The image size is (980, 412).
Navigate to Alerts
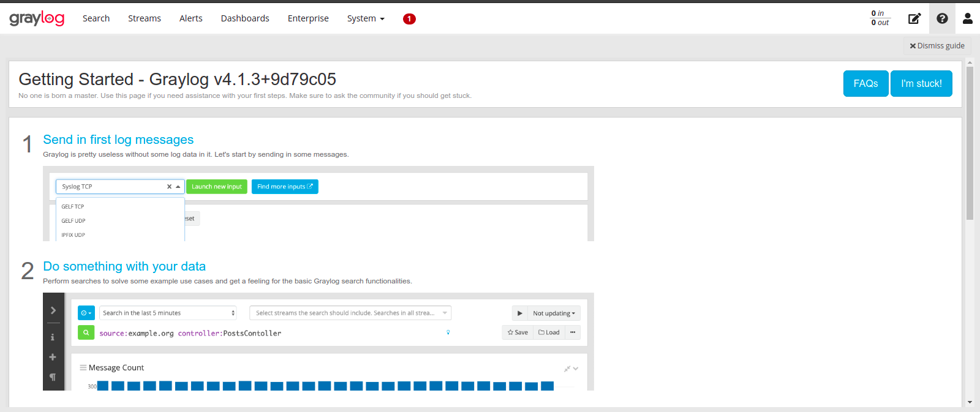point(191,18)
